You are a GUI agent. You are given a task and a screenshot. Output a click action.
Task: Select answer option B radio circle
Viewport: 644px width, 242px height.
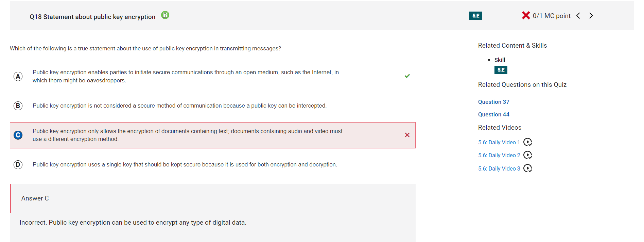click(18, 106)
